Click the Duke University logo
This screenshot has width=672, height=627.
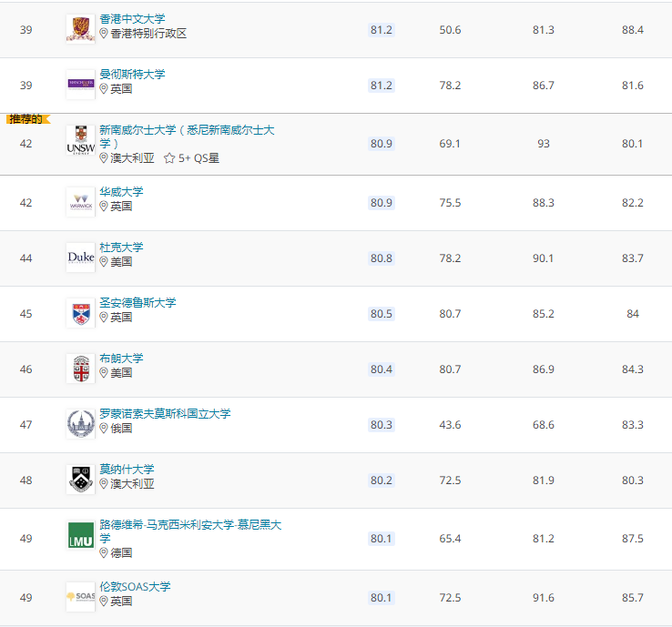click(80, 258)
